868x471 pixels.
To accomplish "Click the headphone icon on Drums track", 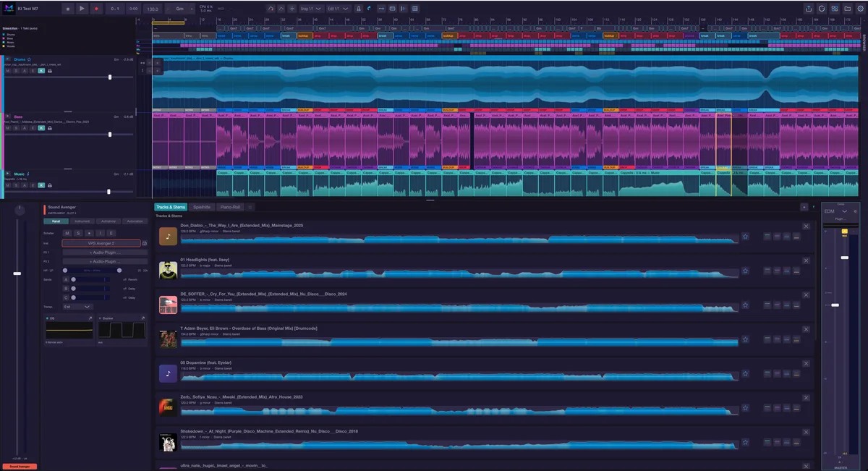I will pyautogui.click(x=49, y=70).
